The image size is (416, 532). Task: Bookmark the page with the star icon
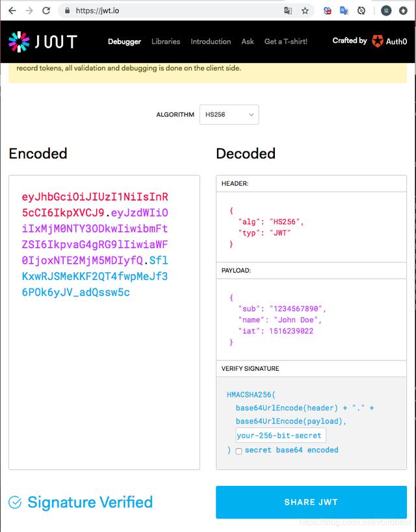(304, 10)
